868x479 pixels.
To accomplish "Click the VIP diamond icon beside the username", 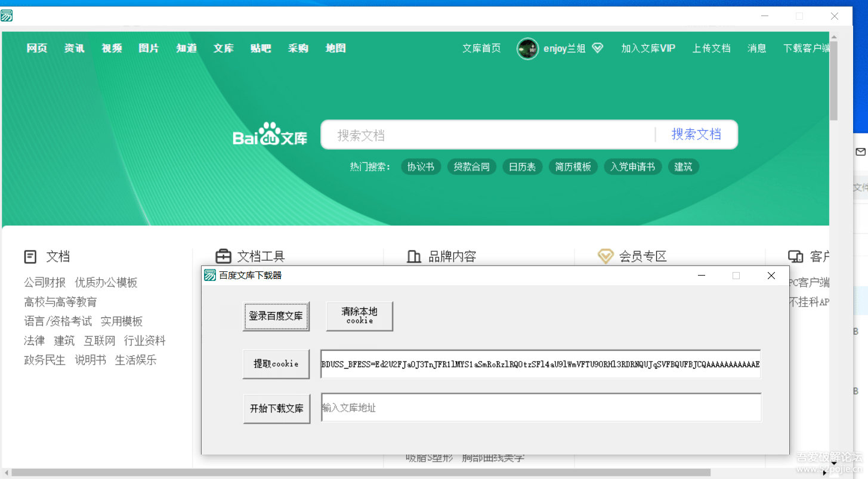I will tap(598, 48).
